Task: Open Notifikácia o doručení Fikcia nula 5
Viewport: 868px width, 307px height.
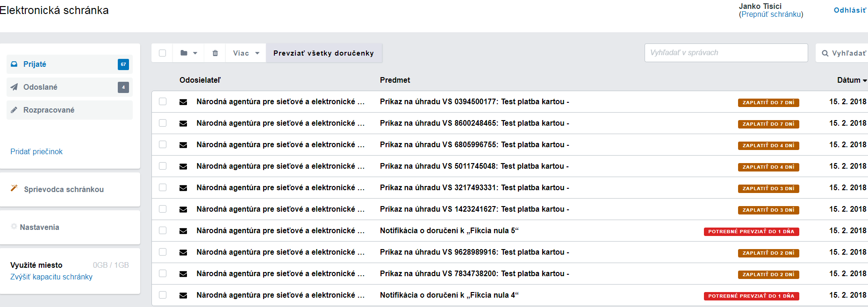Action: click(449, 230)
